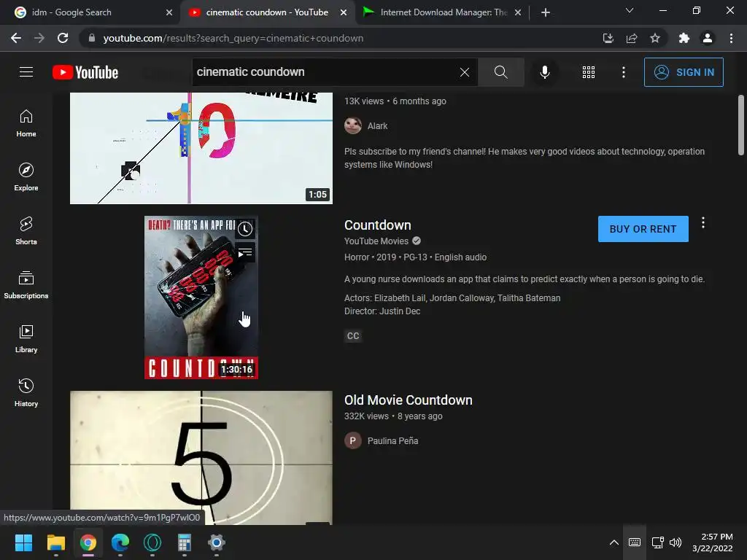Open the tab search chevron dropdown
The image size is (747, 560).
pos(630,10)
